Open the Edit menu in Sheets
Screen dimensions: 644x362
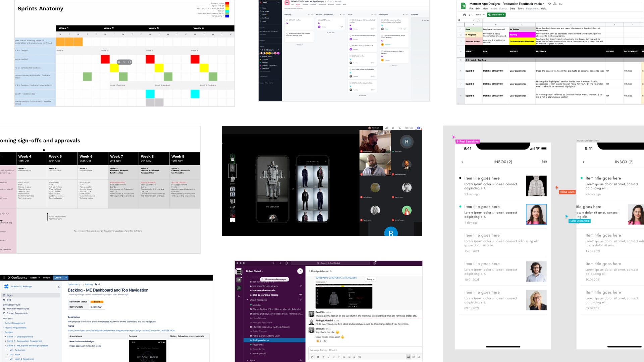coord(478,9)
